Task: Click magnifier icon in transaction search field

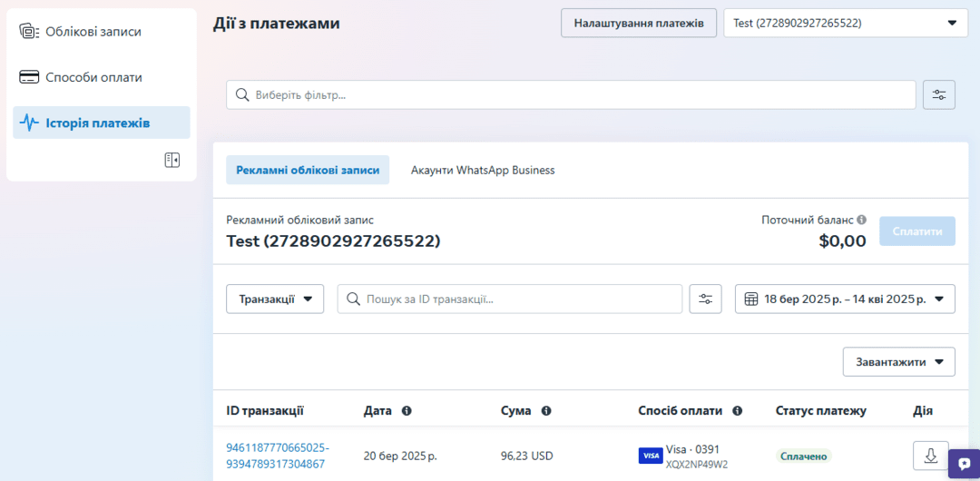Action: point(353,299)
